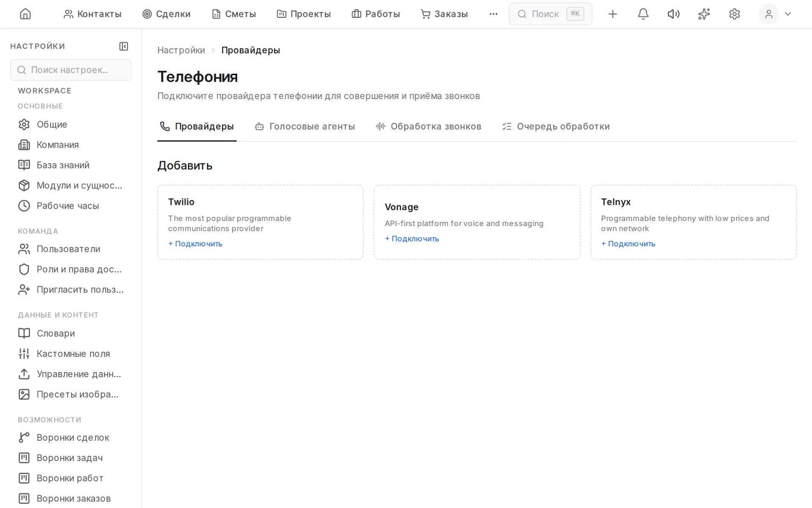The height and width of the screenshot is (508, 812).
Task: Collapse the settings sidebar panel
Action: 123,46
